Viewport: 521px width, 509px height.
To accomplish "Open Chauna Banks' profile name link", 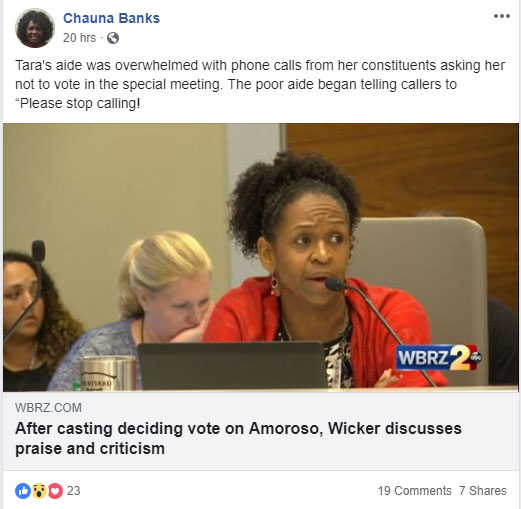I will coord(111,18).
